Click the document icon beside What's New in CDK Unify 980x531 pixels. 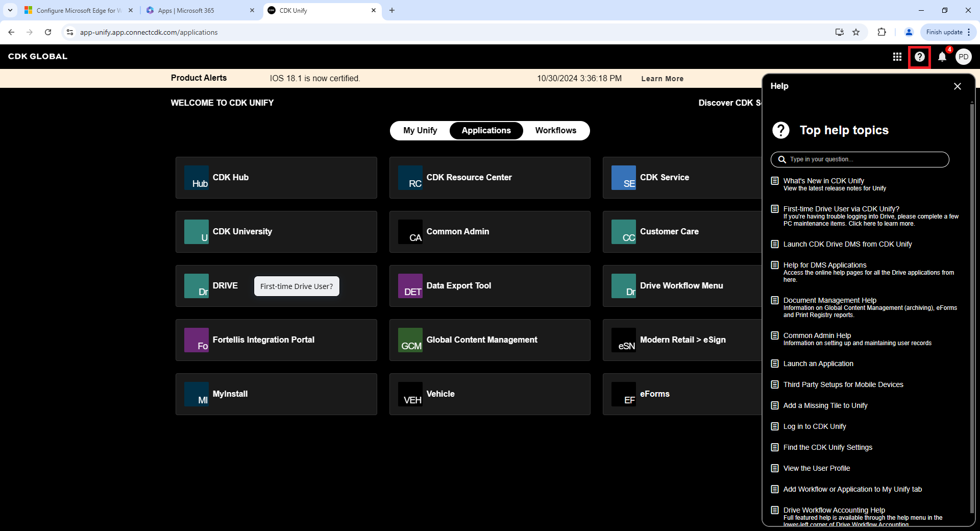(x=775, y=181)
